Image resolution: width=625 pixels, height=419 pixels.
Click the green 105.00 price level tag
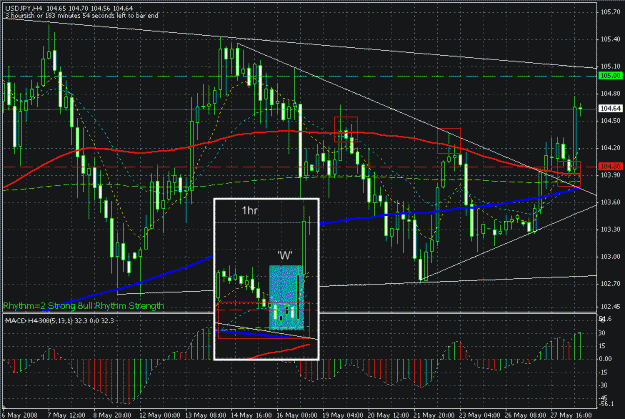click(x=610, y=75)
